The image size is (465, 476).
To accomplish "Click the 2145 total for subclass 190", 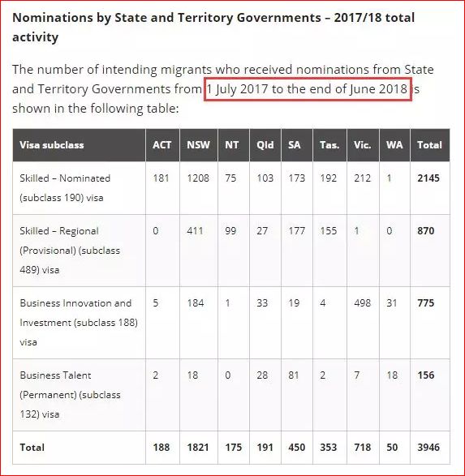I will coord(428,178).
